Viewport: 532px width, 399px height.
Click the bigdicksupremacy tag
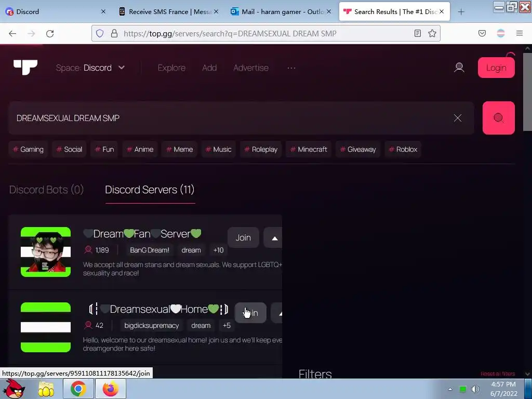[x=151, y=325]
